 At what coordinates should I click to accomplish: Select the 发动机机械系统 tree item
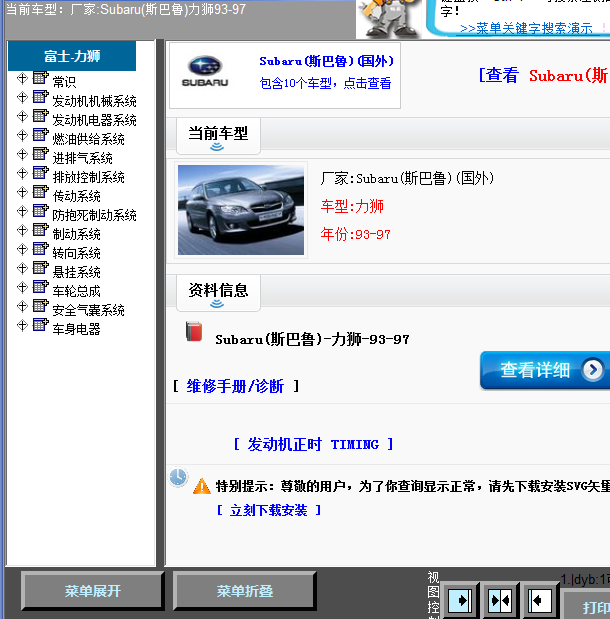tap(94, 101)
